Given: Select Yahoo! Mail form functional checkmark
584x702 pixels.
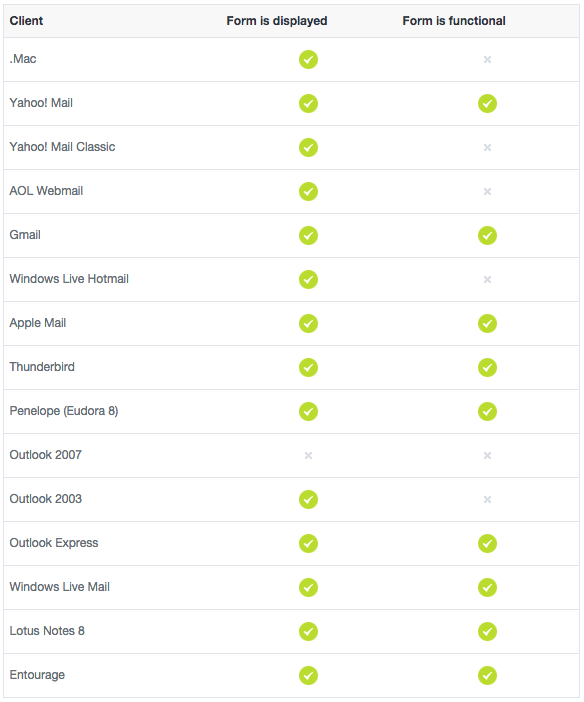Looking at the screenshot, I should click(x=487, y=103).
